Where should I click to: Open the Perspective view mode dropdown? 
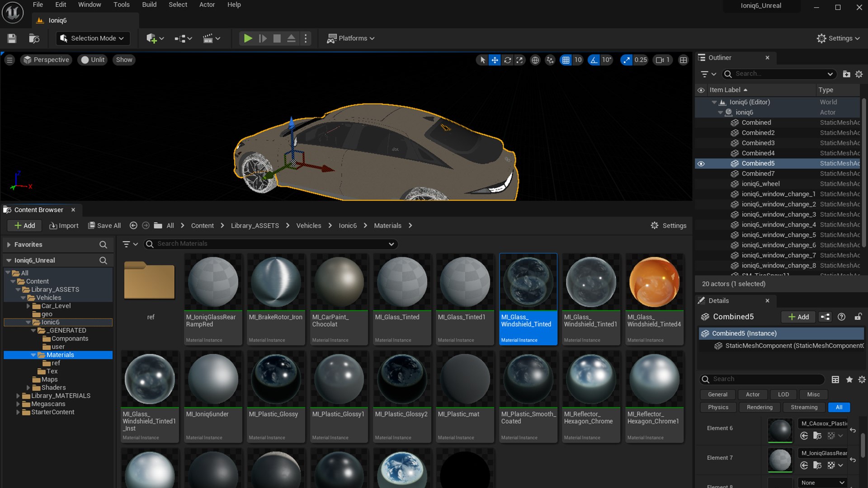pyautogui.click(x=46, y=60)
